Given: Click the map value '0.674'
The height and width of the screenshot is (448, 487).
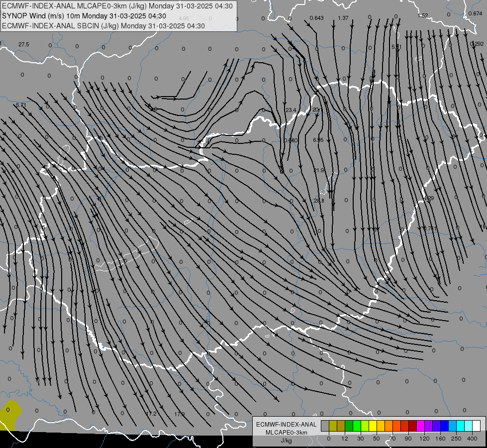Looking at the screenshot, I should 475,13.
